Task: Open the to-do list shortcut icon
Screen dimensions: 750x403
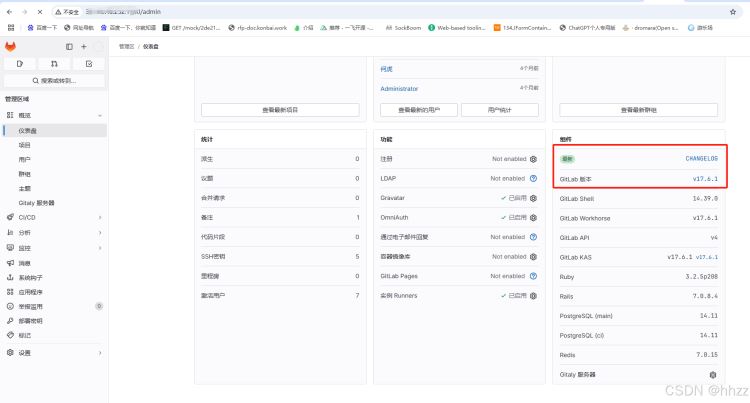Action: (89, 64)
